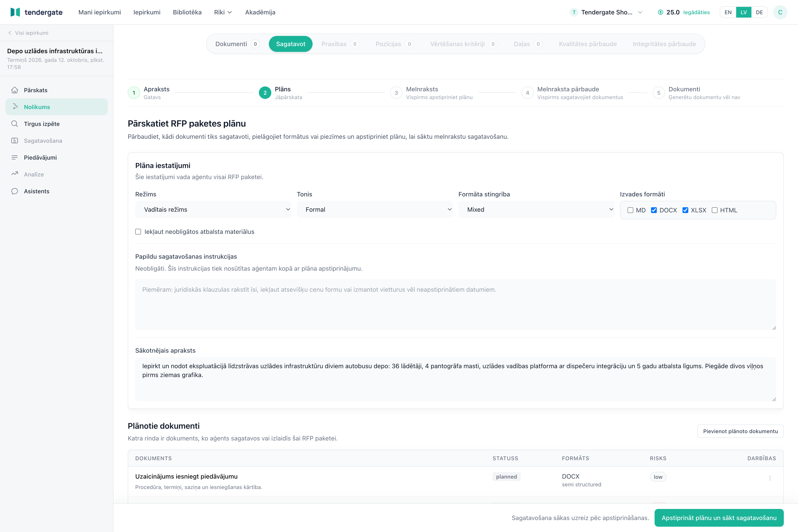Click into Papildu sagatavošanas instrukcijas textarea
Screen dimensions: 798x532
455,304
